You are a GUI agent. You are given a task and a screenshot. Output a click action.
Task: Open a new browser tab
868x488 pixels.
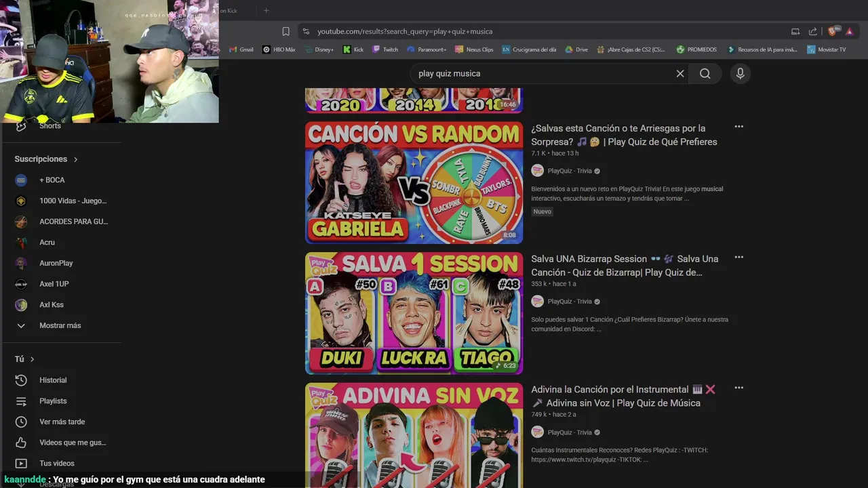[266, 10]
